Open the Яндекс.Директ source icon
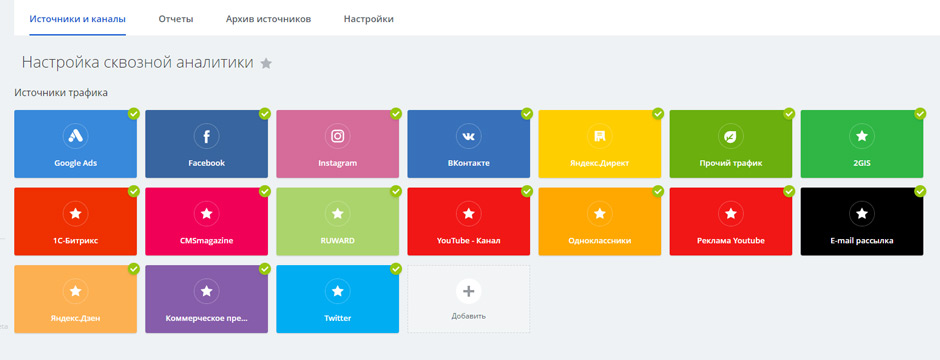This screenshot has width=940, height=360. coord(599,137)
